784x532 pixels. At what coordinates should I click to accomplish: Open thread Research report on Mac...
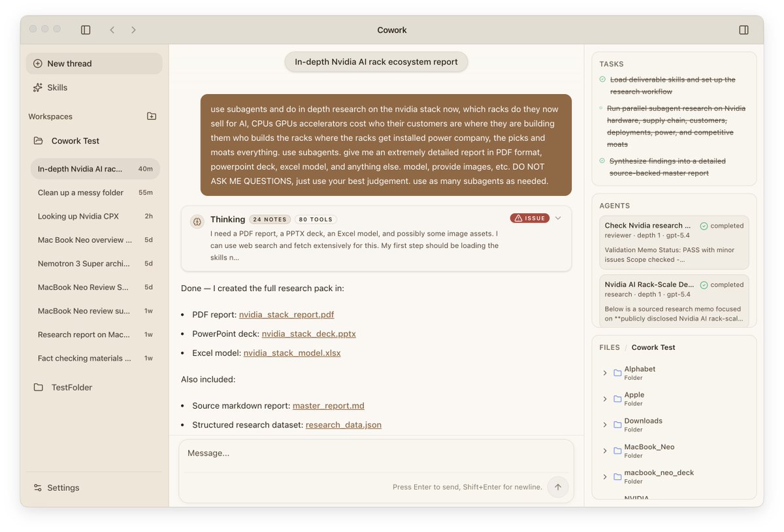tap(95, 334)
